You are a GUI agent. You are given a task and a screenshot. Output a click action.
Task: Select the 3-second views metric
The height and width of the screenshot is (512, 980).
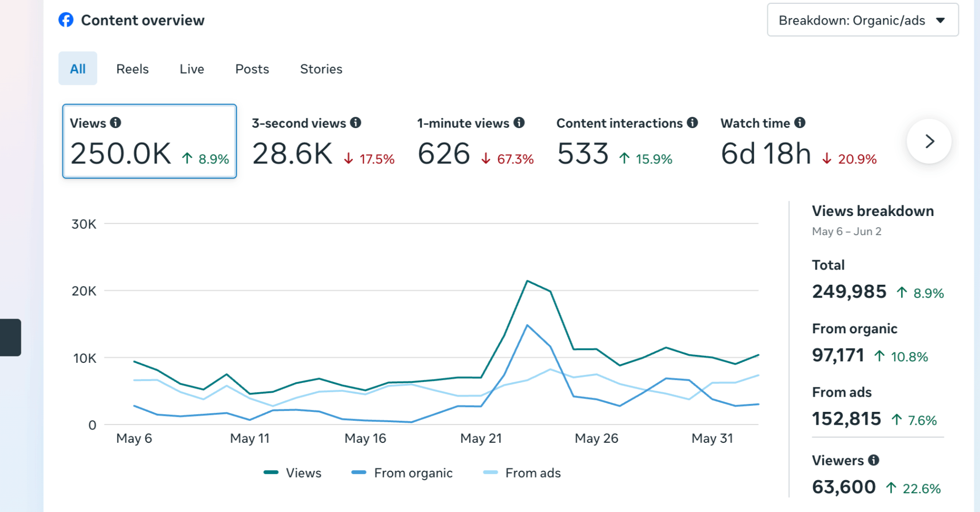[323, 141]
